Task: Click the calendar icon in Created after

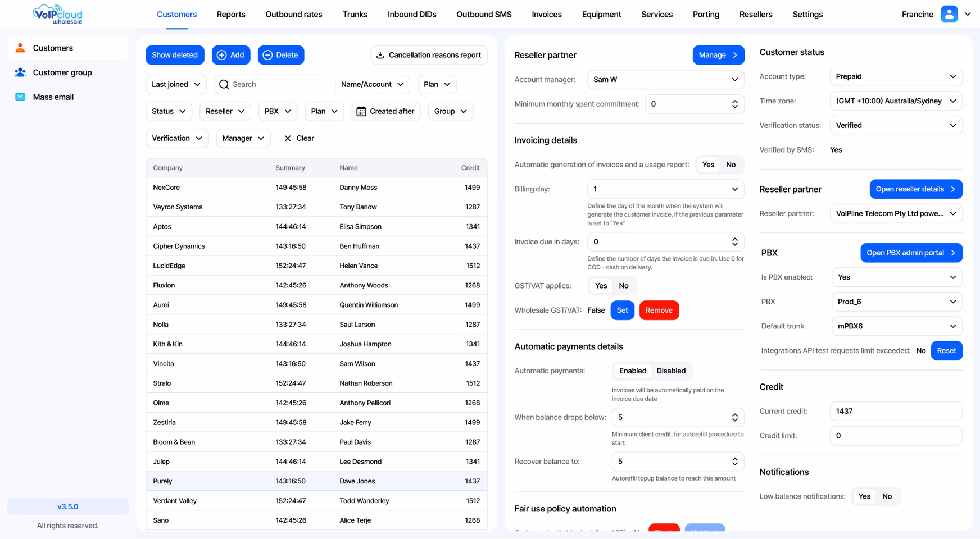Action: click(x=361, y=111)
